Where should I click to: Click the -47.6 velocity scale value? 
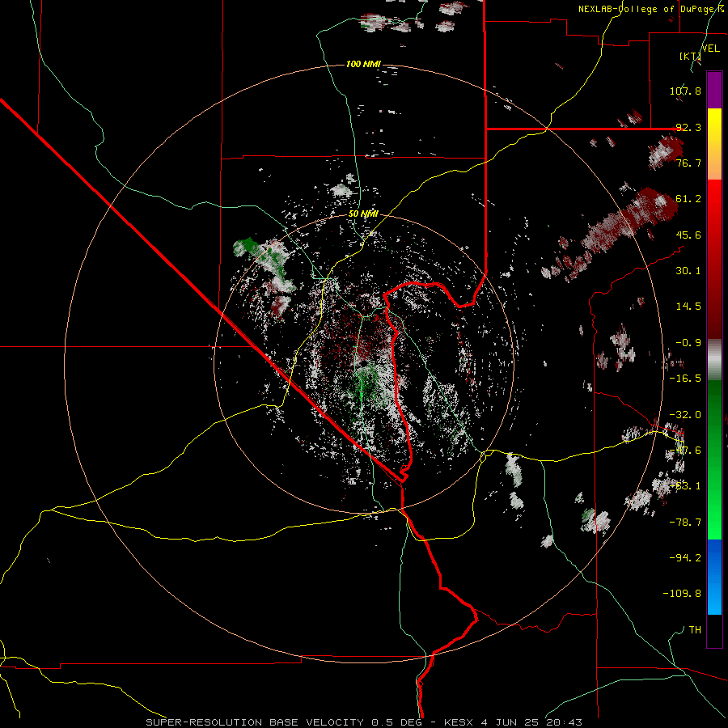pyautogui.click(x=685, y=451)
